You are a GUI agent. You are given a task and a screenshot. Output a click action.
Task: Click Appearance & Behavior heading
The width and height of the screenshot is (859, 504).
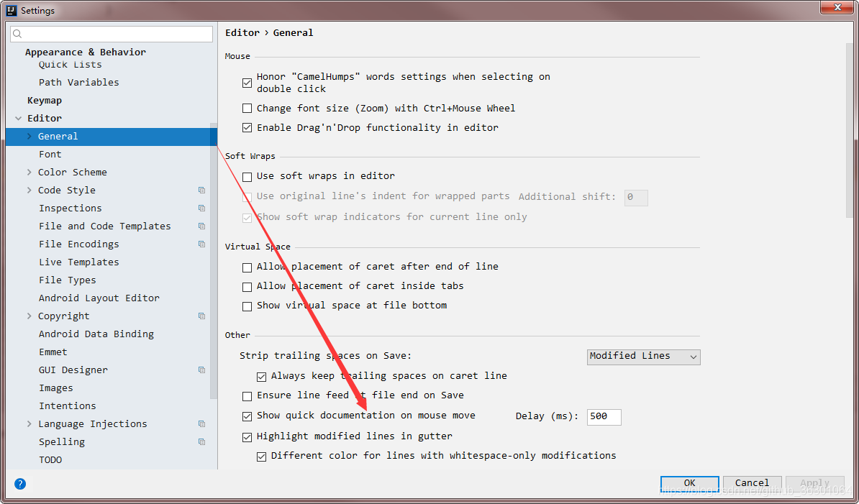(x=86, y=52)
